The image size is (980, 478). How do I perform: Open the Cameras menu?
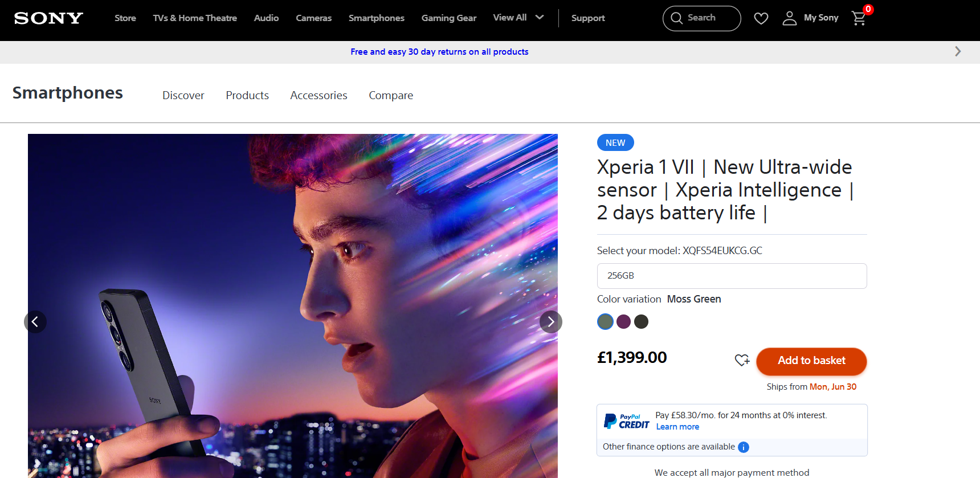(x=313, y=18)
